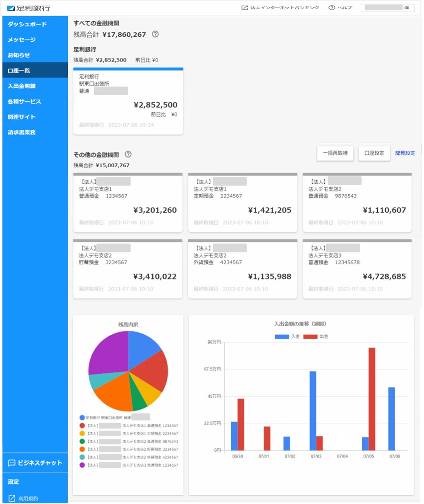The image size is (424, 504).
Task: Open the 定期預金 2234567 account card
Action: point(243,202)
